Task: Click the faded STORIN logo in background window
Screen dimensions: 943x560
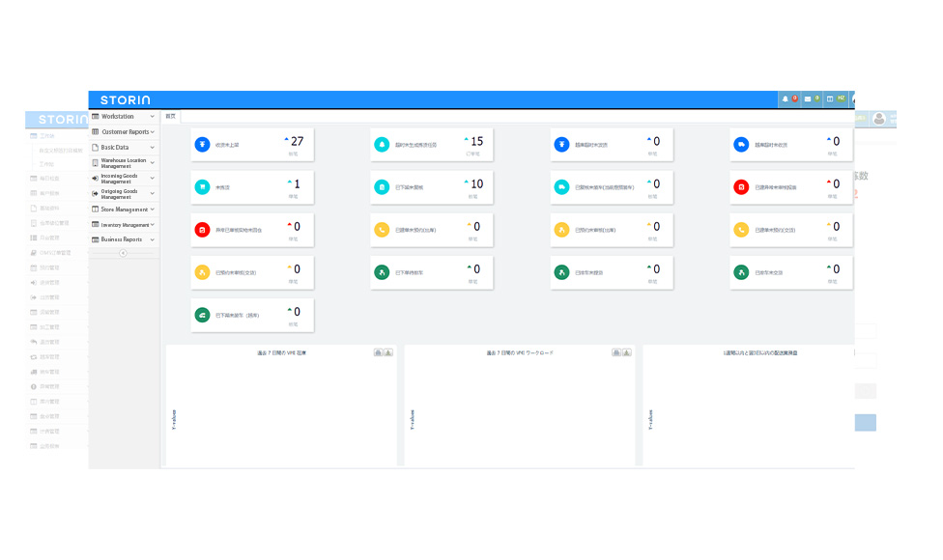Action: tap(63, 120)
